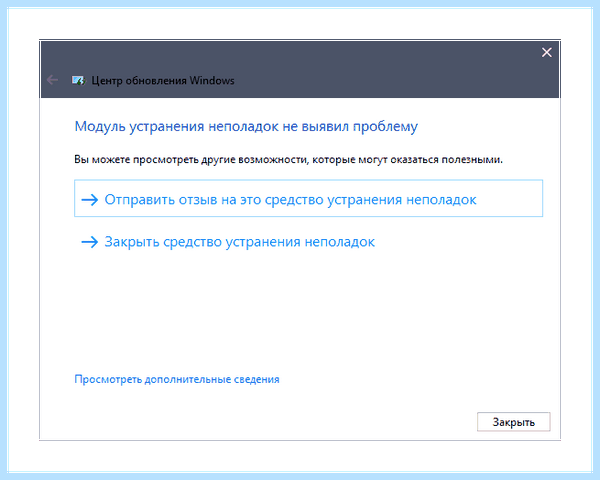Click the Windows Update icon in title bar

78,80
